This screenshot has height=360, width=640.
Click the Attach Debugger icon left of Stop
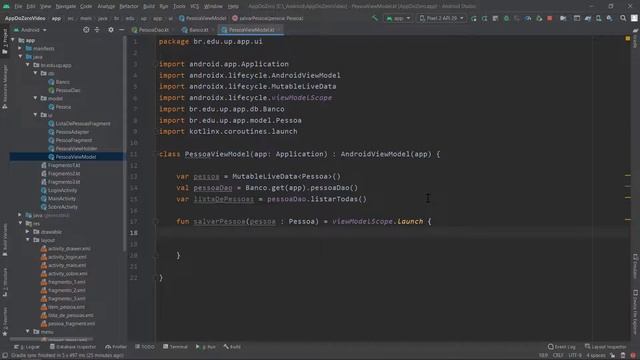pos(539,18)
